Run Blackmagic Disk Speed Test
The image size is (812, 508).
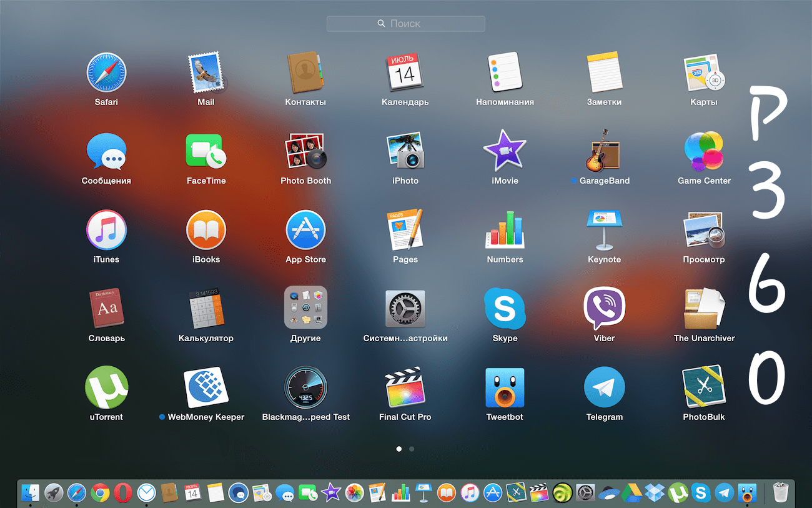pyautogui.click(x=305, y=386)
